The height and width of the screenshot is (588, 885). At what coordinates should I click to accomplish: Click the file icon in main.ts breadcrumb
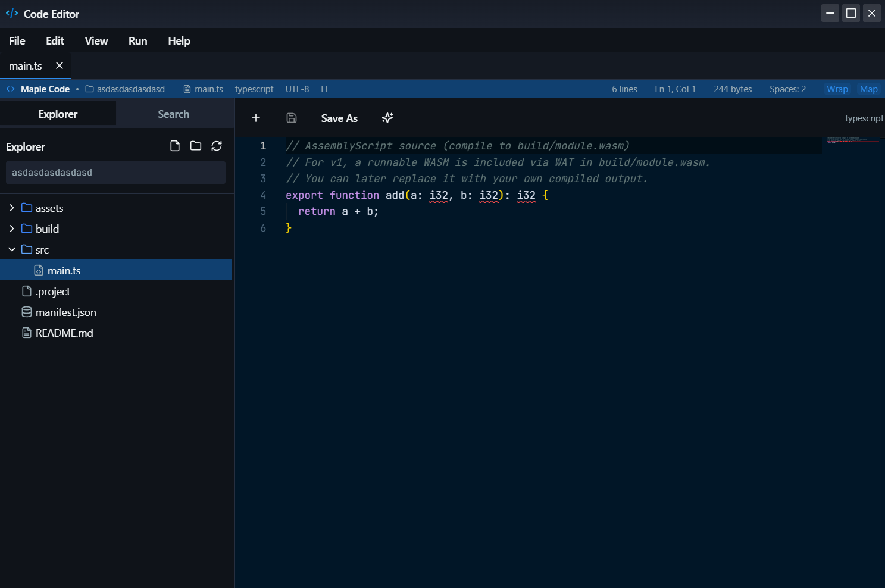187,89
